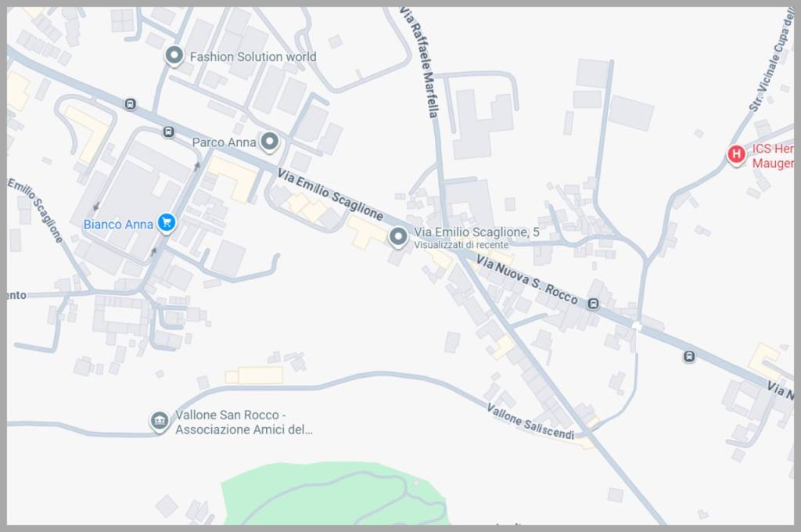This screenshot has width=801, height=532.
Task: Select the Parco Anna location pin
Action: tap(270, 142)
